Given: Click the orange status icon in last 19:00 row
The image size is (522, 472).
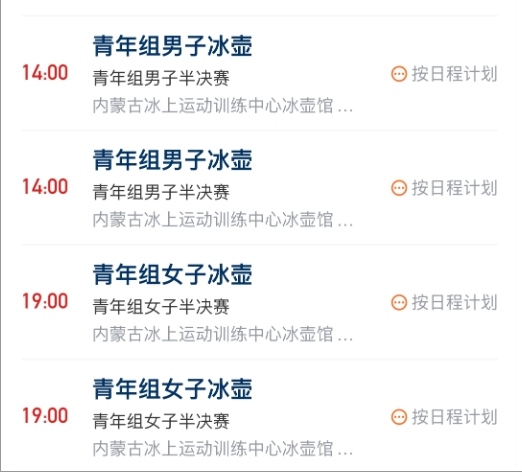Looking at the screenshot, I should click(399, 417).
